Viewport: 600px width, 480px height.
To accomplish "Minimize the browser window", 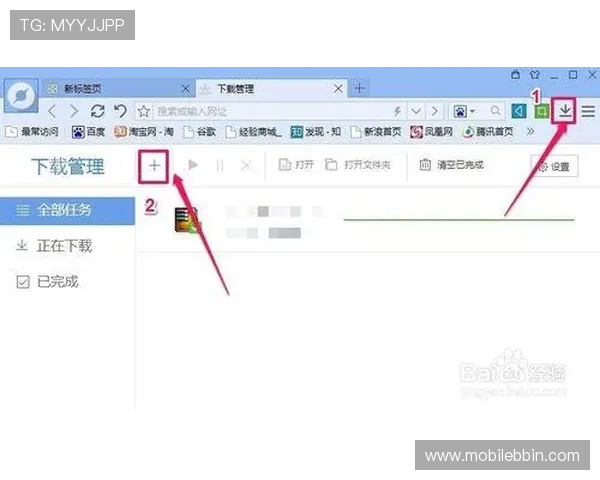I will (554, 76).
